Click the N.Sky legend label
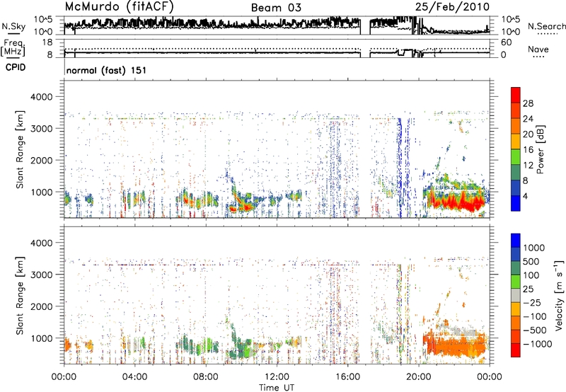The height and width of the screenshot is (392, 566). pyautogui.click(x=13, y=26)
